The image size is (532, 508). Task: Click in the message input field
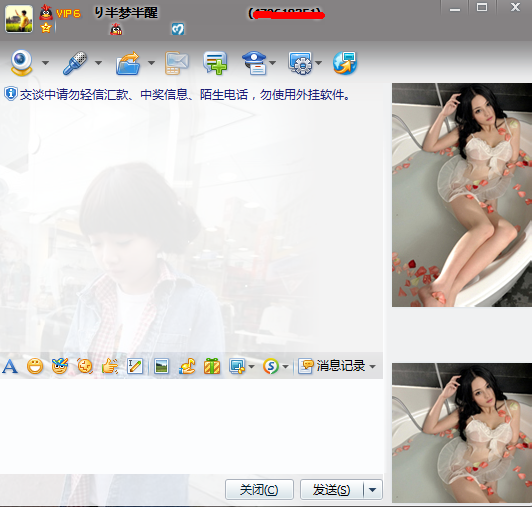[191, 426]
